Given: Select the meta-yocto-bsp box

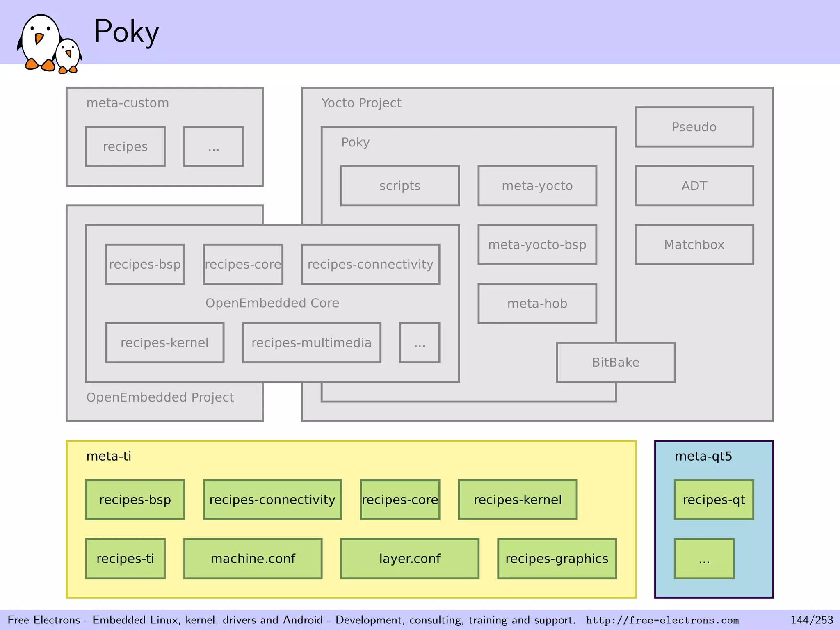Looking at the screenshot, I should pos(537,244).
